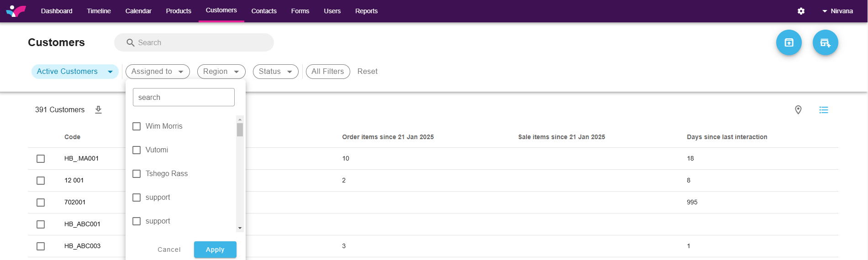Open settings via the gear icon

point(801,11)
